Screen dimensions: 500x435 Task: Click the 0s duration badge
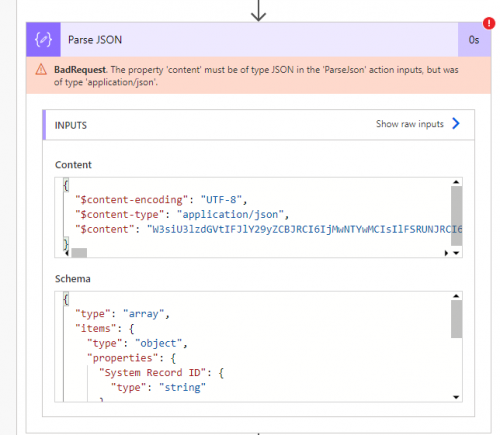coord(474,40)
